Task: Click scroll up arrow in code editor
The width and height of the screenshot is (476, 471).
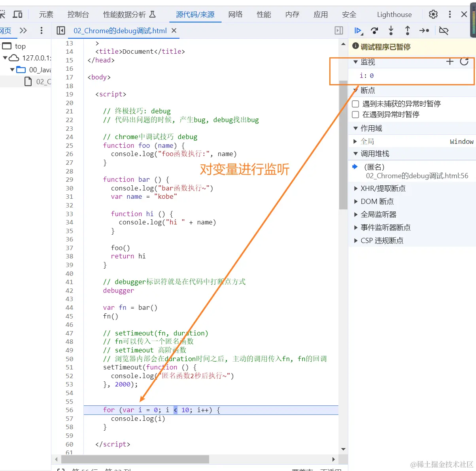Action: tap(343, 44)
